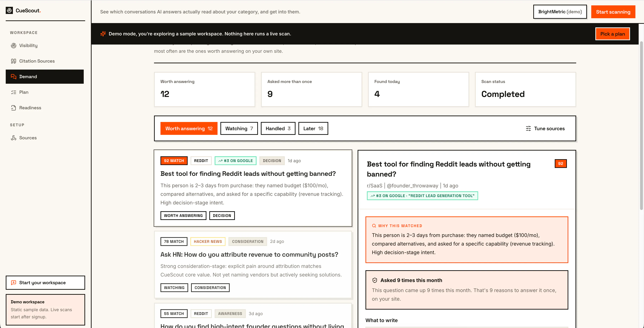Click the Demand chat bubbles icon
Image resolution: width=644 pixels, height=328 pixels.
click(13, 77)
